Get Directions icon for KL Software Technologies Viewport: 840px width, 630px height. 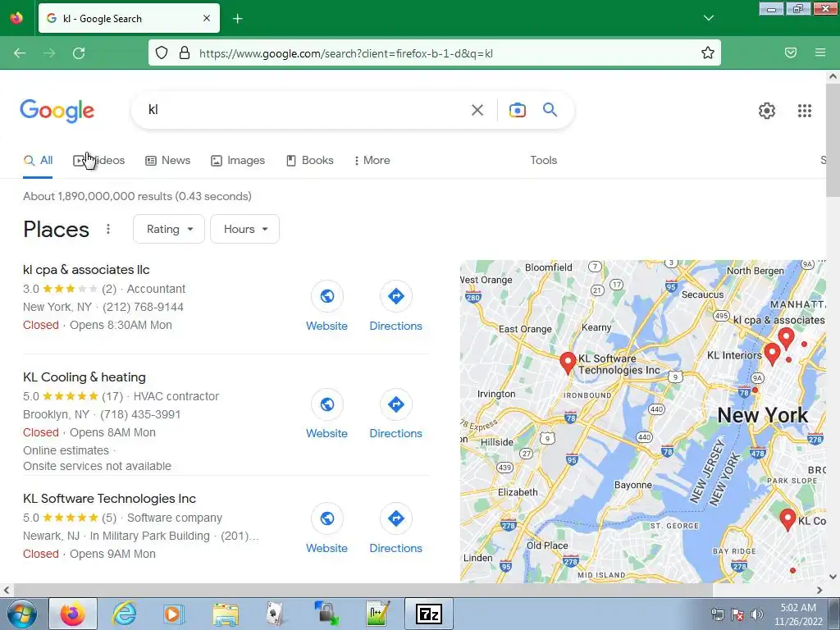(396, 518)
